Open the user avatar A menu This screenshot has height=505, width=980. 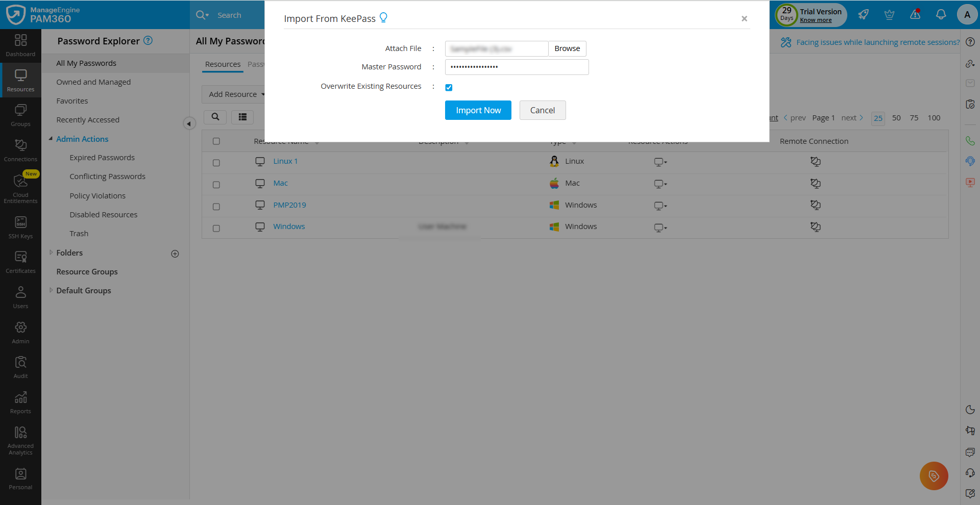967,15
